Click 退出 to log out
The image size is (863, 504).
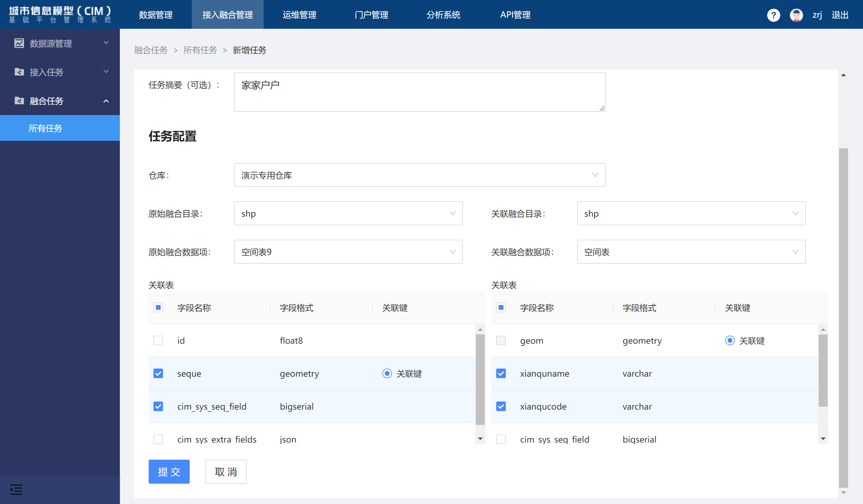pyautogui.click(x=840, y=15)
